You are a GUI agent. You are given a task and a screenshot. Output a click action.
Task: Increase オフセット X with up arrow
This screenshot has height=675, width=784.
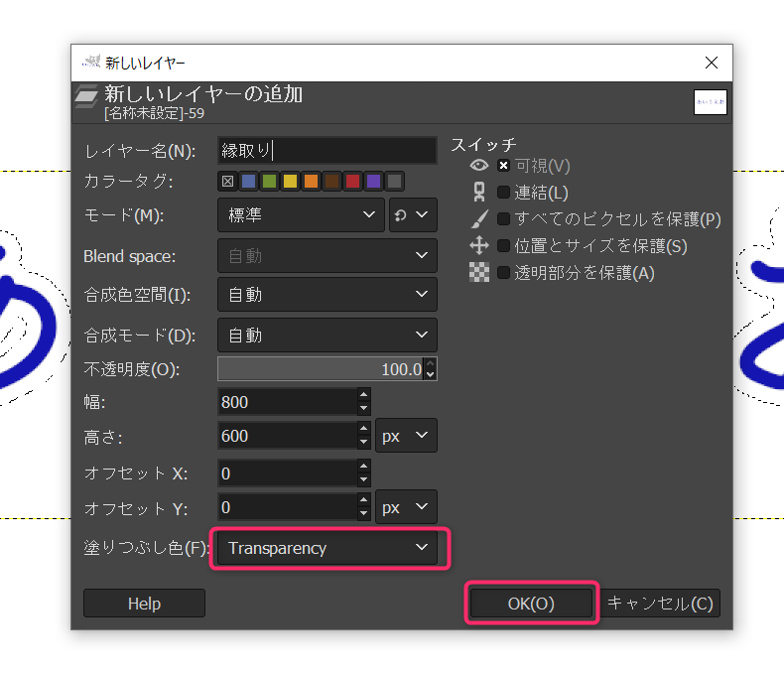point(364,467)
